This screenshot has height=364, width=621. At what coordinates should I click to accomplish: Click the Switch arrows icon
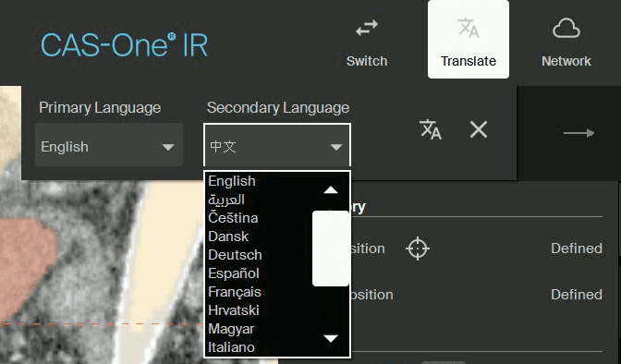click(x=366, y=28)
